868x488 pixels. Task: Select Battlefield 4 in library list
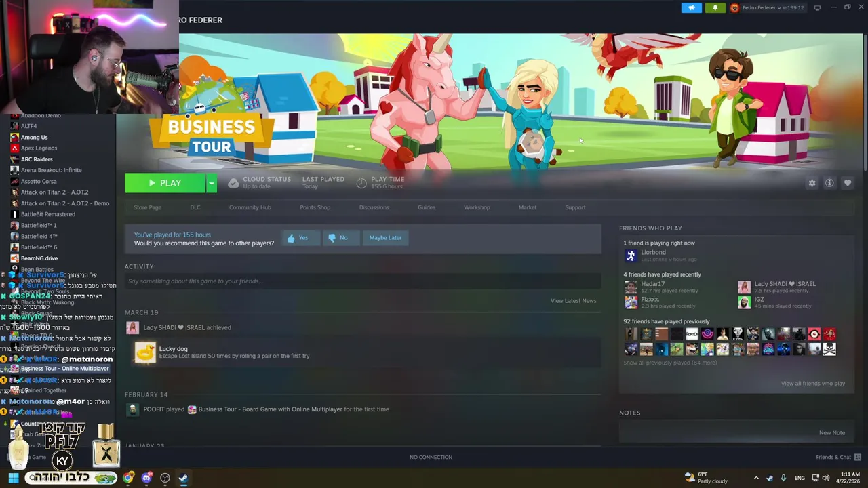coord(39,237)
